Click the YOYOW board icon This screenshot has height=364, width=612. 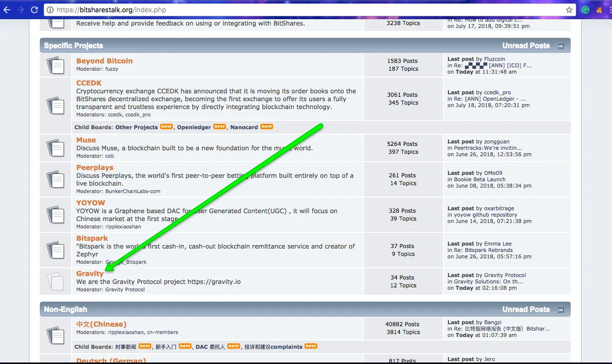[56, 214]
